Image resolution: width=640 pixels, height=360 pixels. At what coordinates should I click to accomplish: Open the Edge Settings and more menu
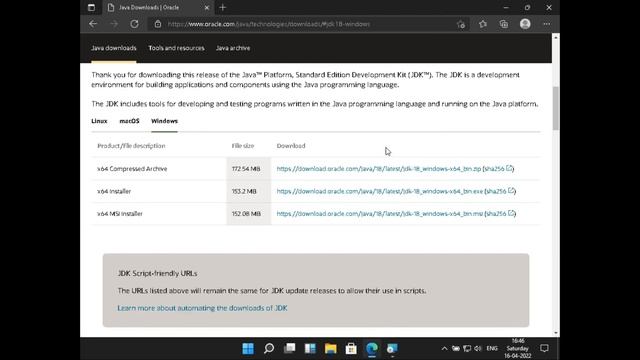547,24
